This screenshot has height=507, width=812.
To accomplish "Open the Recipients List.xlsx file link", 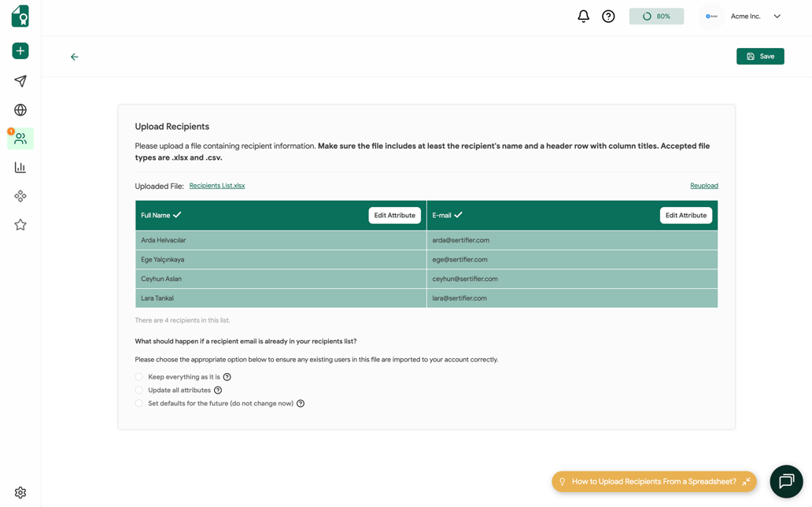I will click(x=216, y=185).
